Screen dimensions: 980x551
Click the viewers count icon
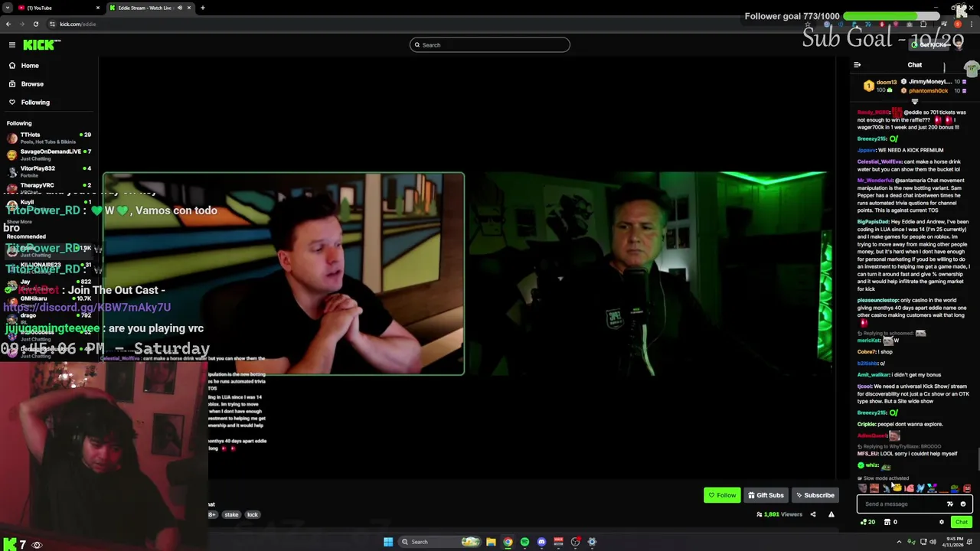click(x=759, y=514)
